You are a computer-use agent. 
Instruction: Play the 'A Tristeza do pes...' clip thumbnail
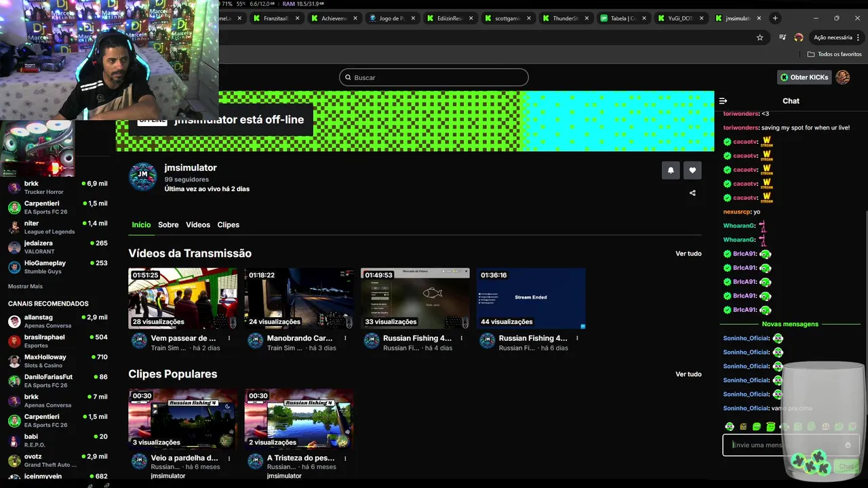pos(299,419)
